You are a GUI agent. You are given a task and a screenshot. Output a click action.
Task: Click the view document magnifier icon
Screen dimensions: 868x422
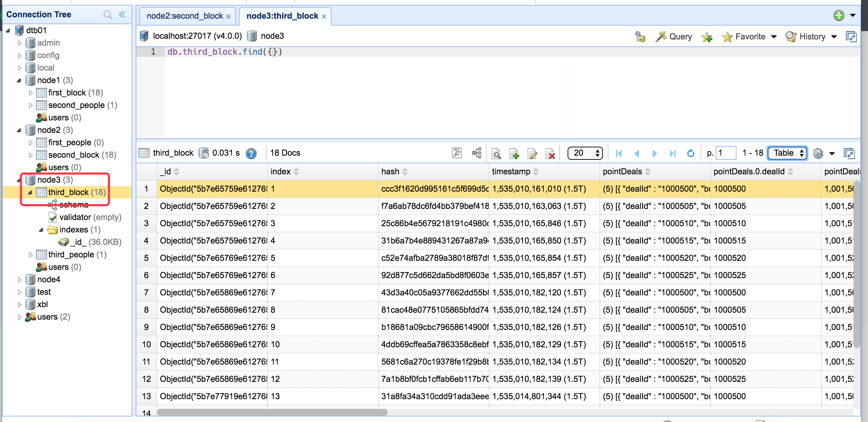tap(496, 153)
